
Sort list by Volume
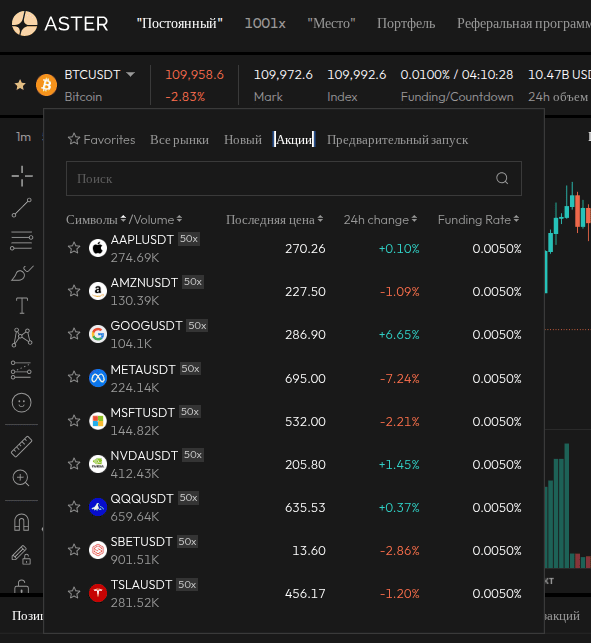(157, 220)
